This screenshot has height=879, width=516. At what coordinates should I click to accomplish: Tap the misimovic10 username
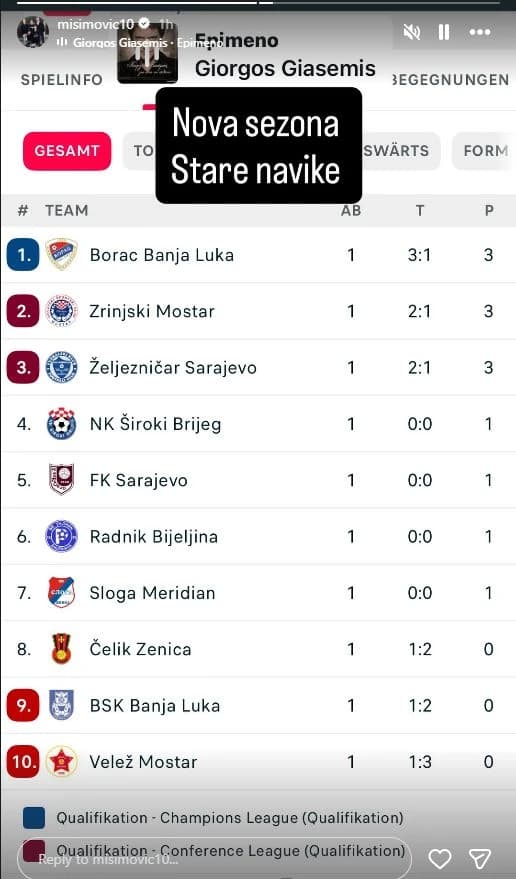point(95,24)
